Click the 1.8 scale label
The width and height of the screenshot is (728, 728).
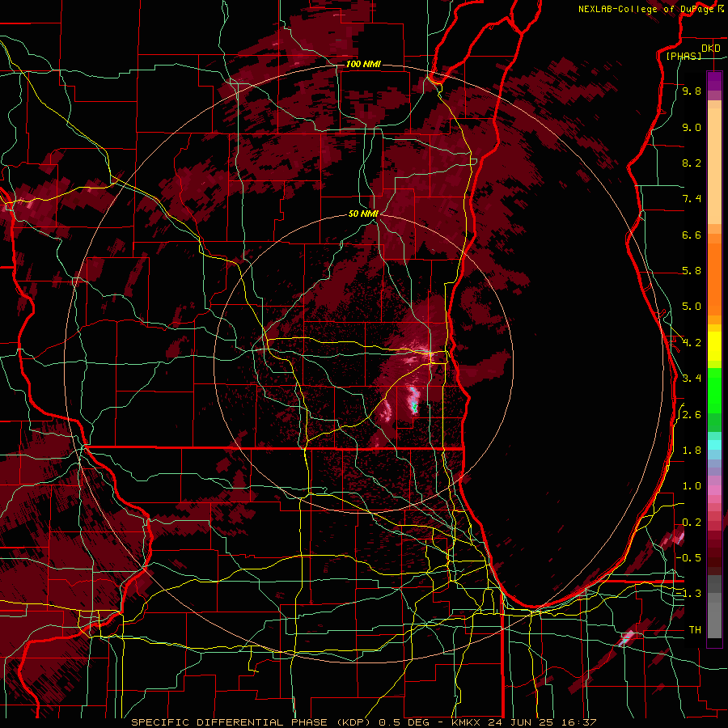692,451
